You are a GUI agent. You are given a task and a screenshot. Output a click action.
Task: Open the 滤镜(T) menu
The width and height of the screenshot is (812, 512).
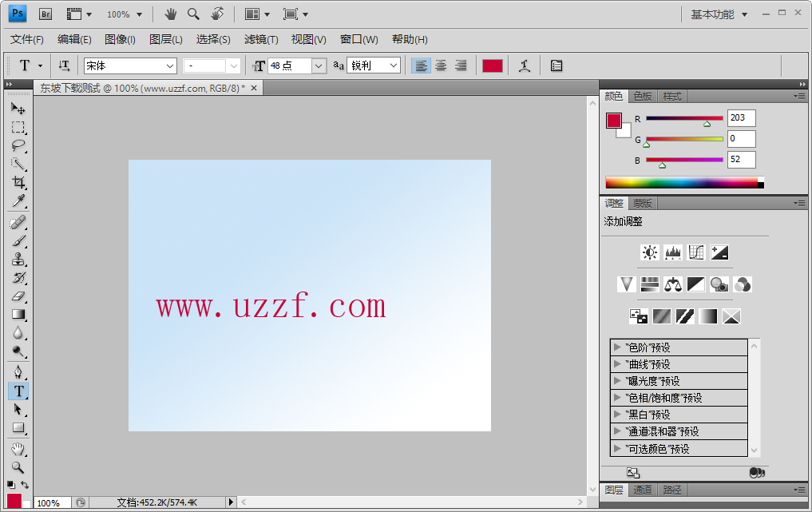[x=261, y=39]
